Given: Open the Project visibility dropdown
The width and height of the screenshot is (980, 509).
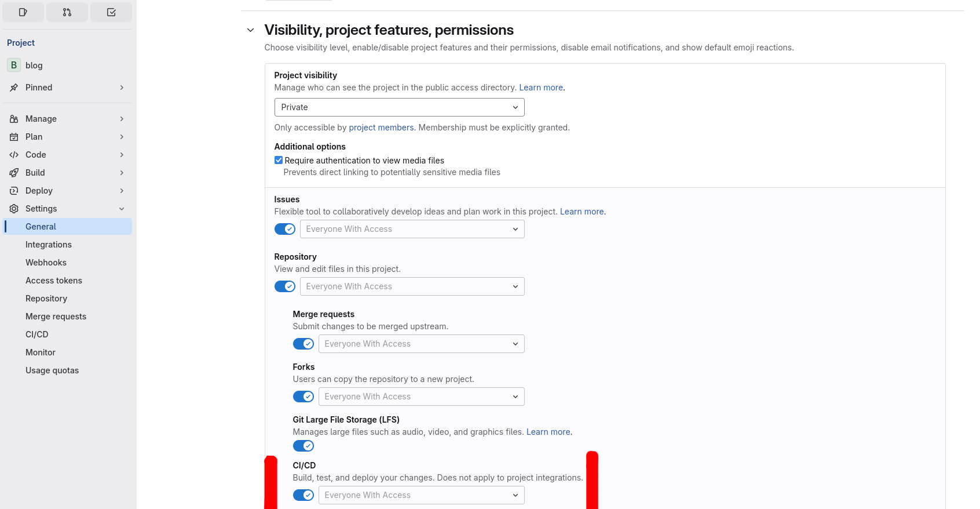Looking at the screenshot, I should pyautogui.click(x=399, y=107).
